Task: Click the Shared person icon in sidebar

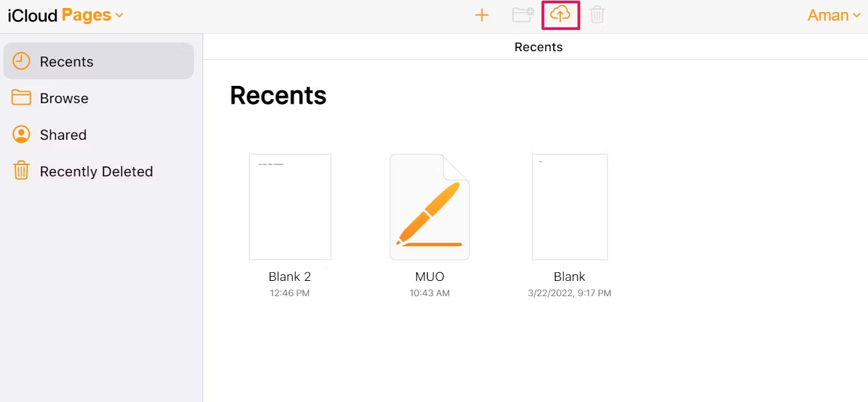Action: click(x=21, y=134)
